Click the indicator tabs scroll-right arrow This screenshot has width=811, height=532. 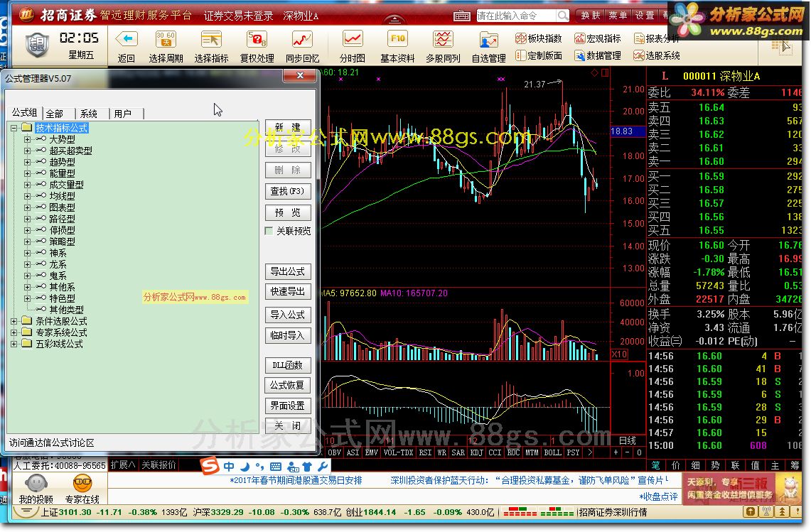tap(590, 452)
